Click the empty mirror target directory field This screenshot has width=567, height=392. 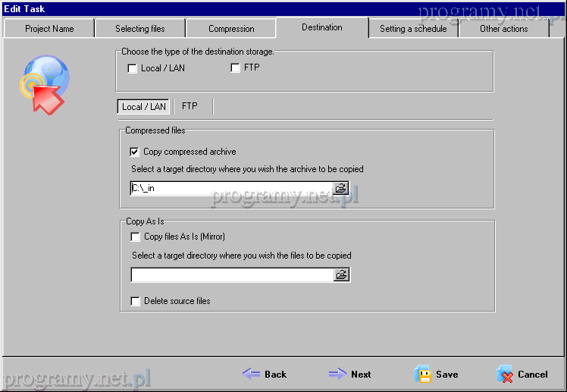tap(231, 274)
